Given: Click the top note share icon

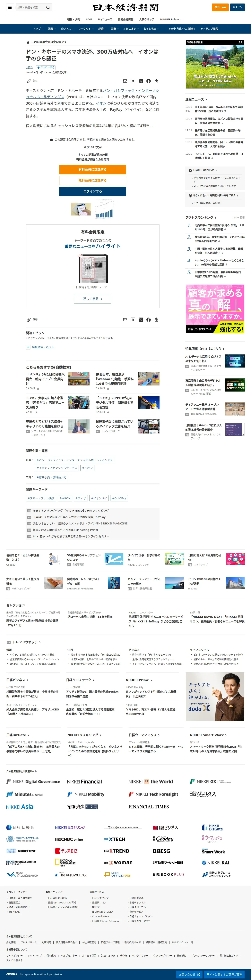Looking at the screenshot, I should [133, 81].
